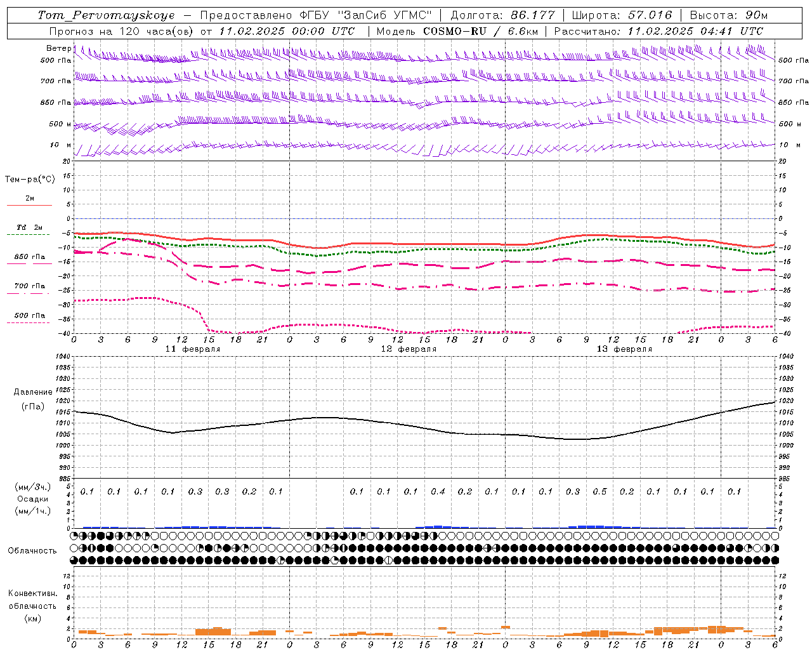
Task: Click the 700 гПа temperature legend entry
Action: pyautogui.click(x=30, y=286)
